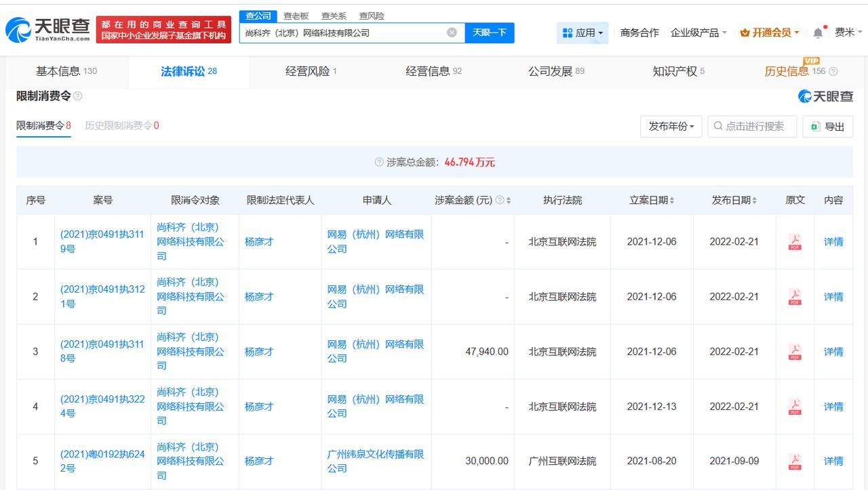Open the TianYanCha logo homepage

pos(47,29)
